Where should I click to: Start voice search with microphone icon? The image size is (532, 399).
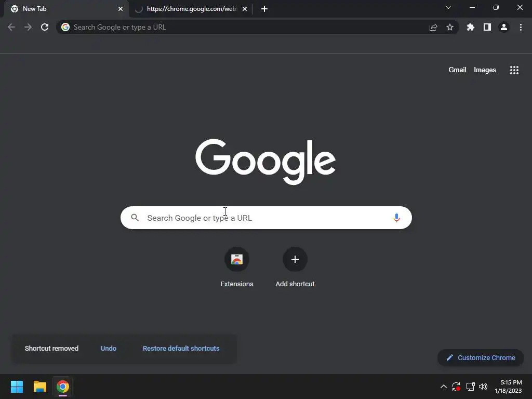pyautogui.click(x=396, y=218)
